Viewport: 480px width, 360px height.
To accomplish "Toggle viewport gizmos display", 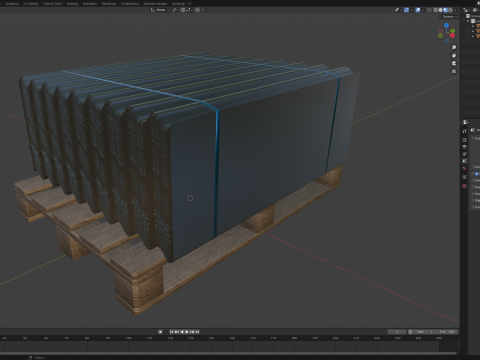I will 406,10.
